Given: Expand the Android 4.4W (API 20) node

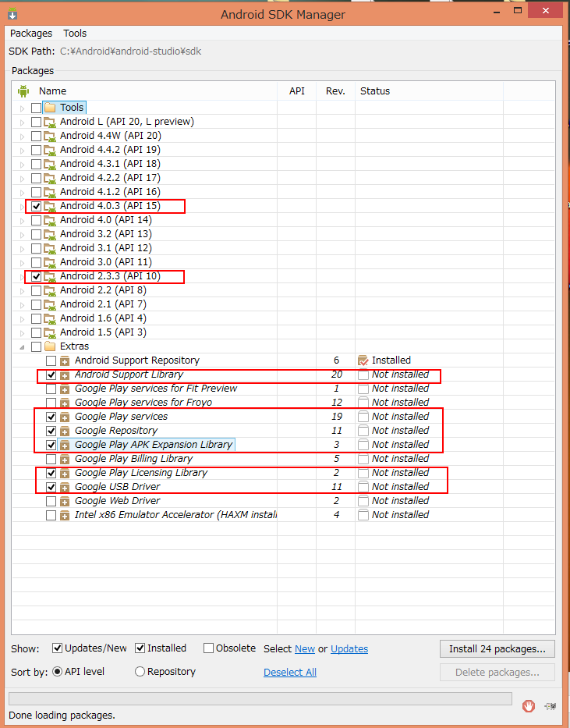Looking at the screenshot, I should [22, 137].
